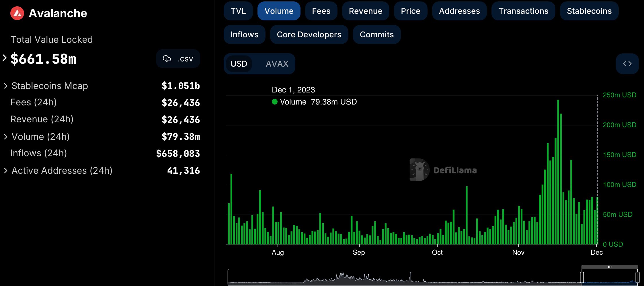Show the Transactions chart
The height and width of the screenshot is (286, 644).
pyautogui.click(x=523, y=11)
